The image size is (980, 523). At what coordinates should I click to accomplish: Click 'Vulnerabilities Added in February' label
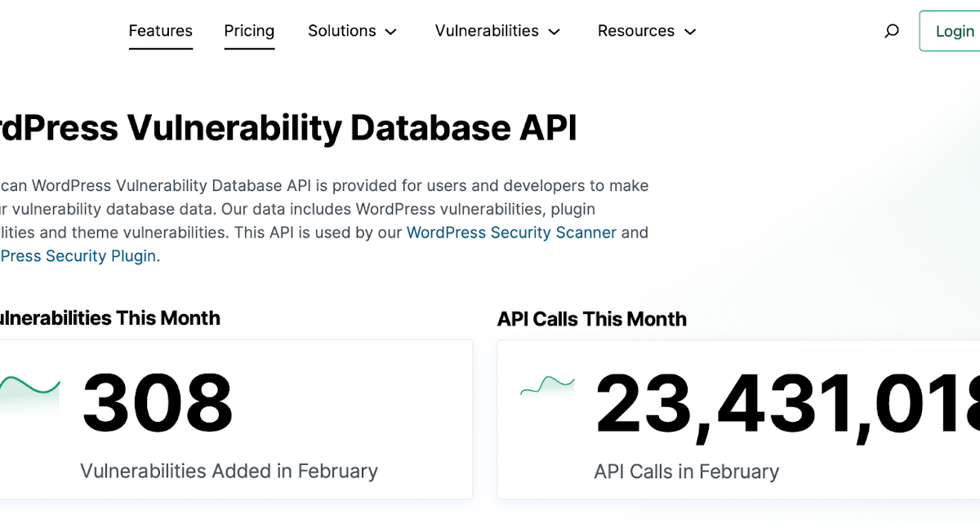[x=229, y=471]
